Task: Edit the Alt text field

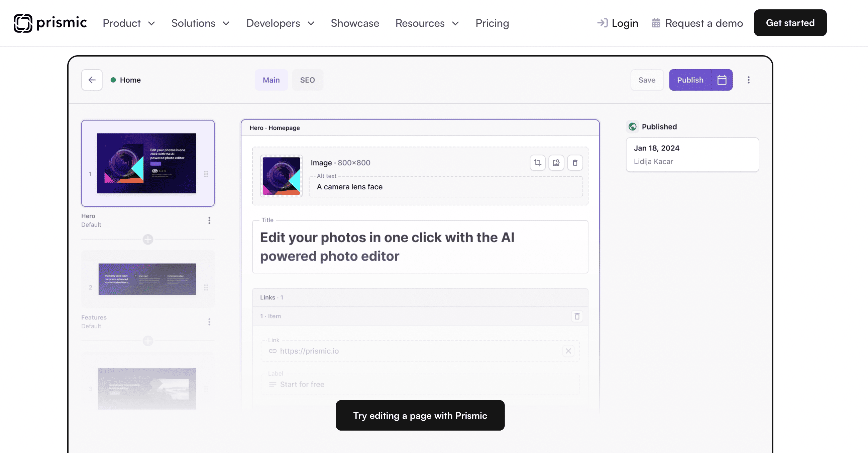Action: tap(446, 187)
